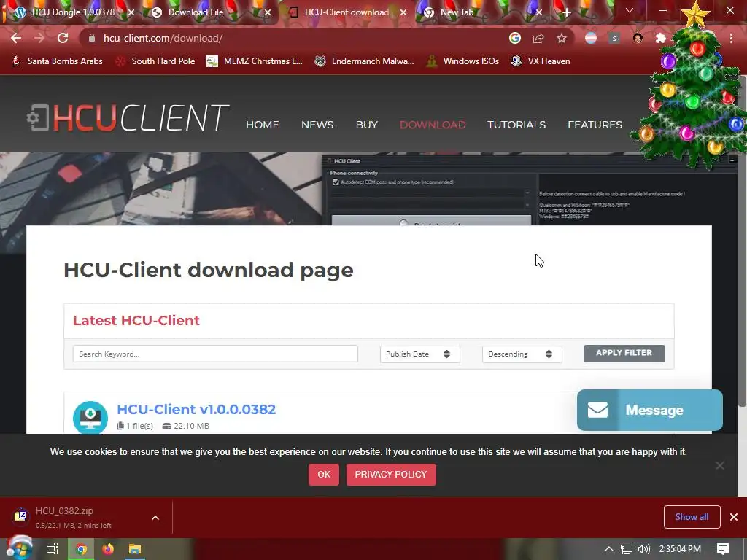Expand the HCU_0382.zip download options chevron
The image size is (747, 560).
click(155, 518)
